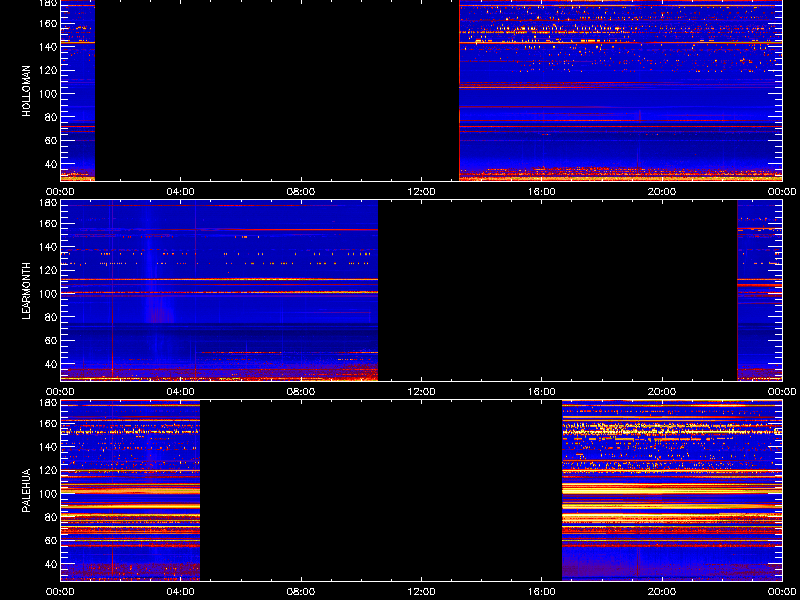Click 08:00 under the HOLLOMAN plot

click(x=301, y=192)
